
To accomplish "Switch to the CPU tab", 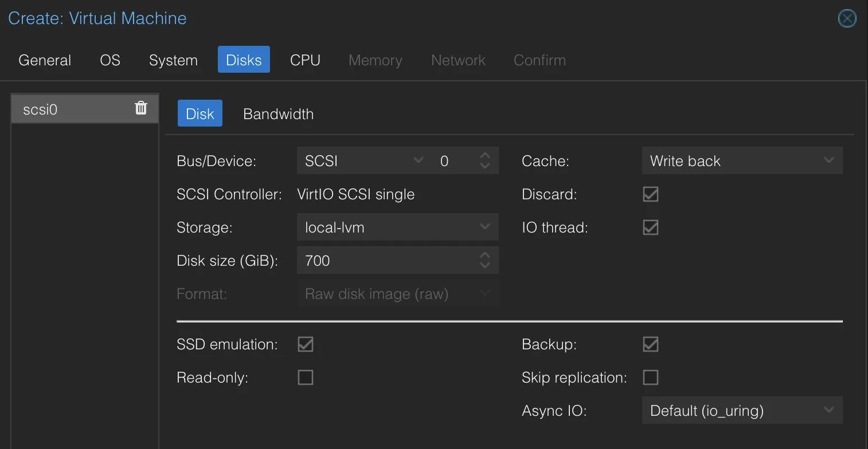I will click(305, 60).
